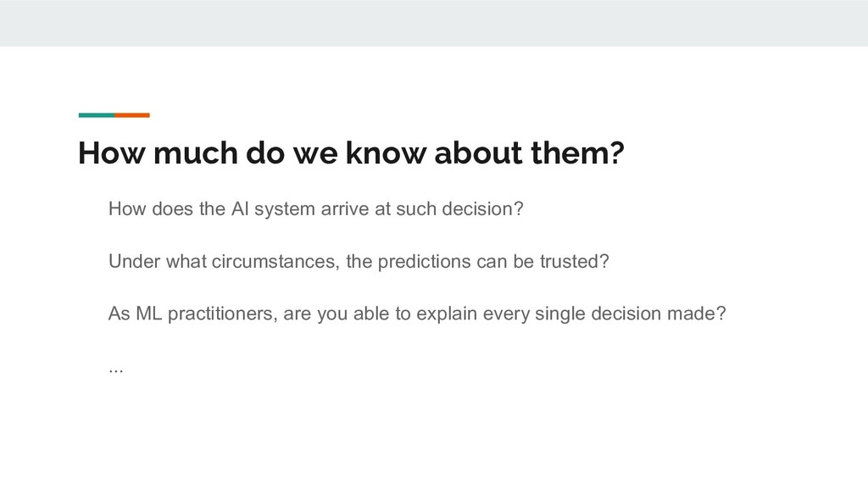Screen dimensions: 868x488
Task: Click the slide title "How much do we know about them?"
Action: (x=351, y=152)
